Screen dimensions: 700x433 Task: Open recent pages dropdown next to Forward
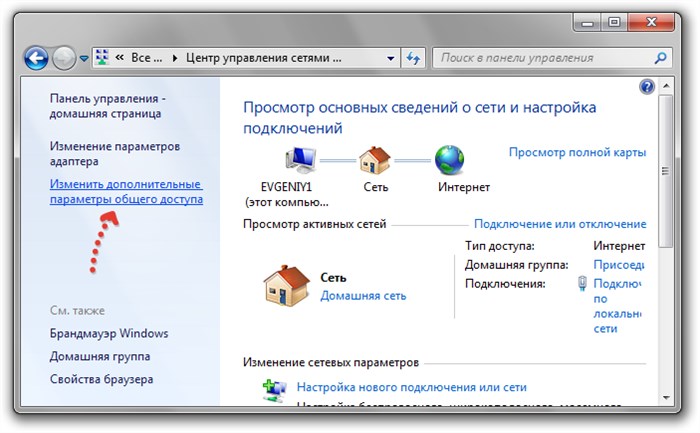coord(83,58)
